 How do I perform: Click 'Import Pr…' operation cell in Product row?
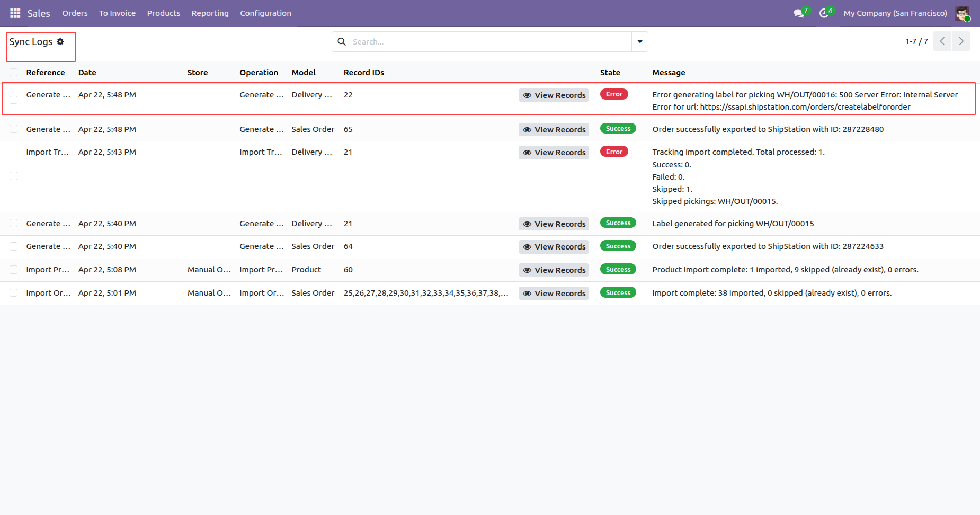click(261, 270)
